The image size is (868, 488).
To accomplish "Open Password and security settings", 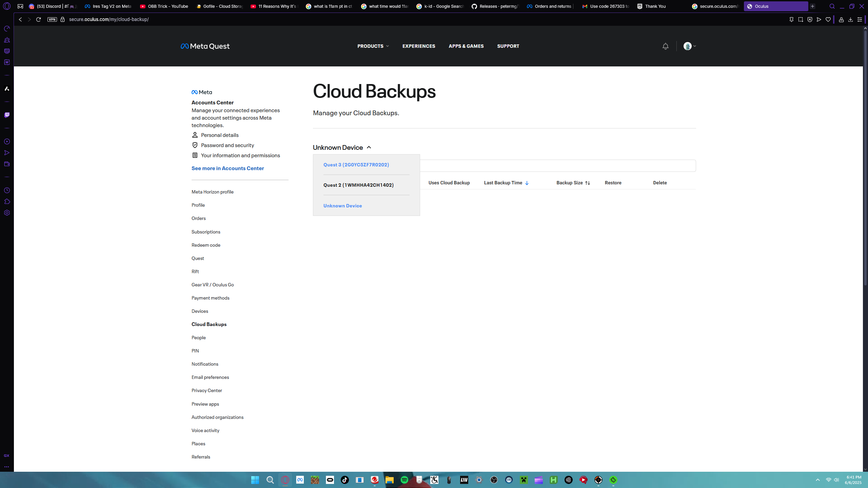I will [223, 145].
